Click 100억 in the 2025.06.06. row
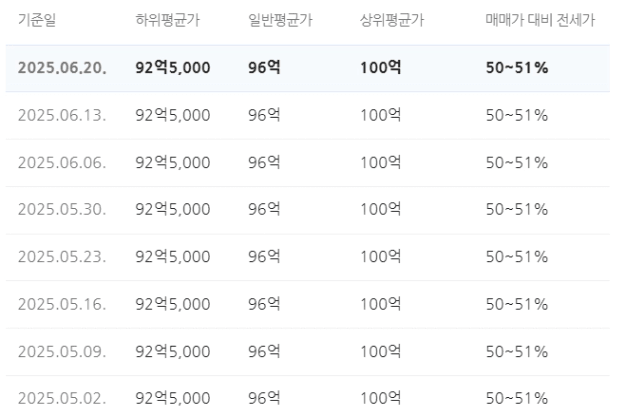626x417 pixels. pos(380,163)
